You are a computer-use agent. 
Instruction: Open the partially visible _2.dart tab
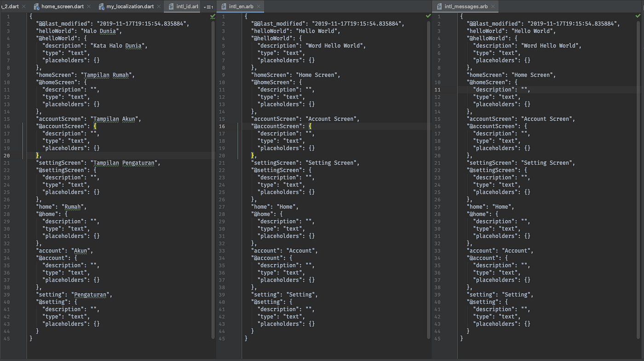click(10, 6)
